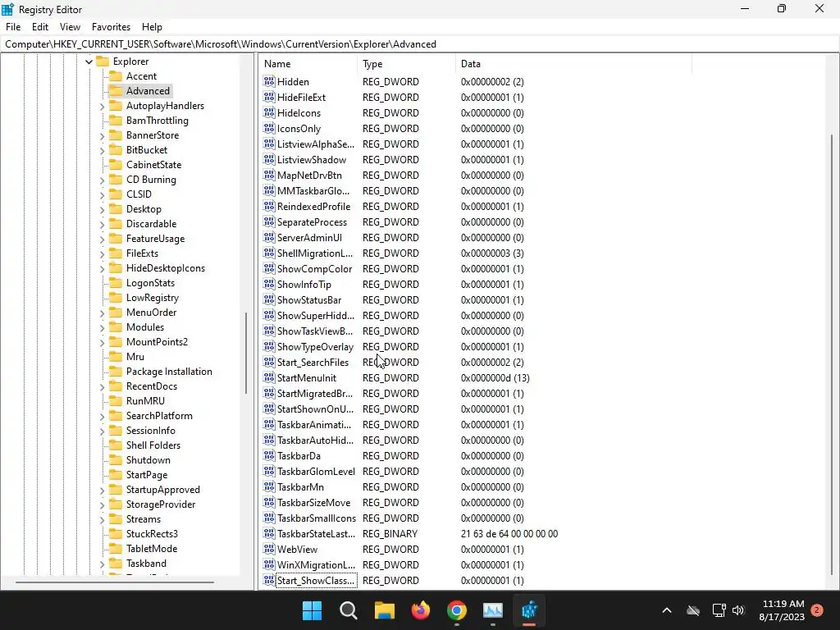Click data 21 63 de 64 00 00 00 00
Image resolution: width=840 pixels, height=630 pixels.
[x=509, y=533]
